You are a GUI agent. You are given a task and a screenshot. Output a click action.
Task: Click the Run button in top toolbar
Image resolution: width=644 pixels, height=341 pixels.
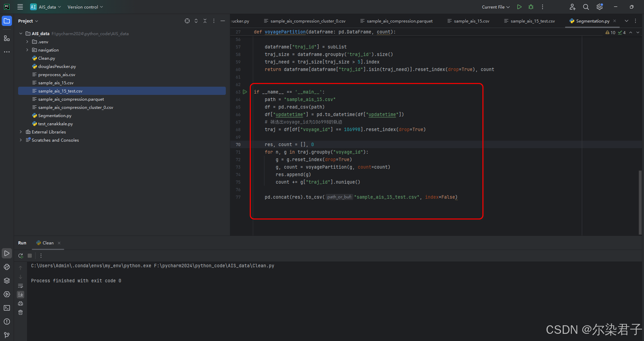(x=519, y=7)
